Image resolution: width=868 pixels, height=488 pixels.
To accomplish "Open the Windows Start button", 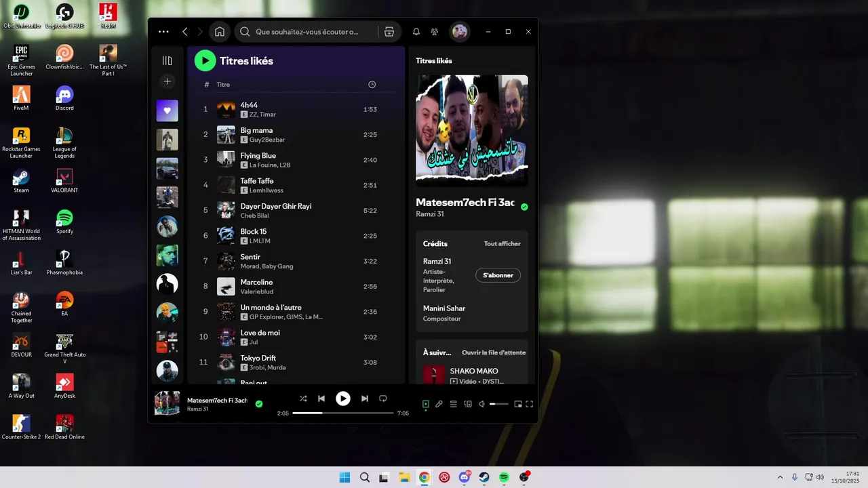I will pos(344,477).
